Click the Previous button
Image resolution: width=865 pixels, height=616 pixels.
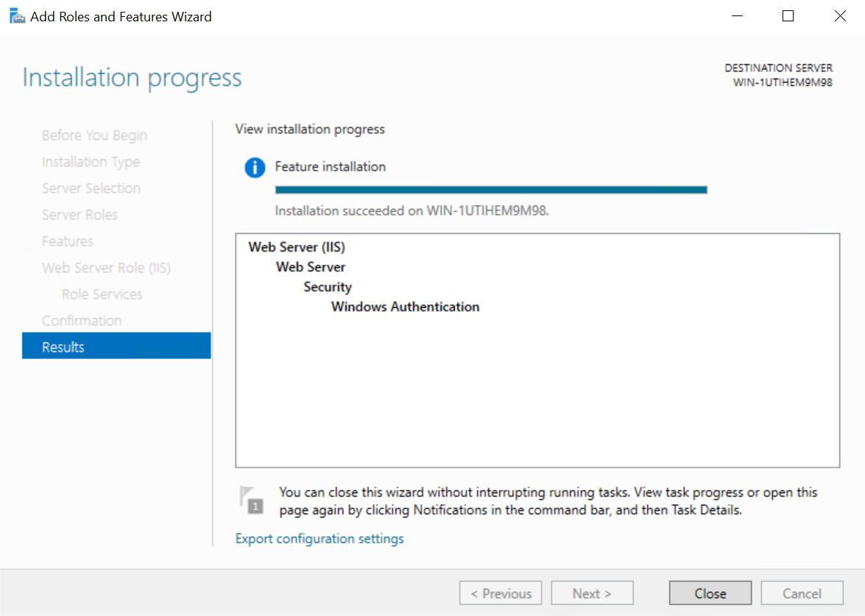[501, 593]
